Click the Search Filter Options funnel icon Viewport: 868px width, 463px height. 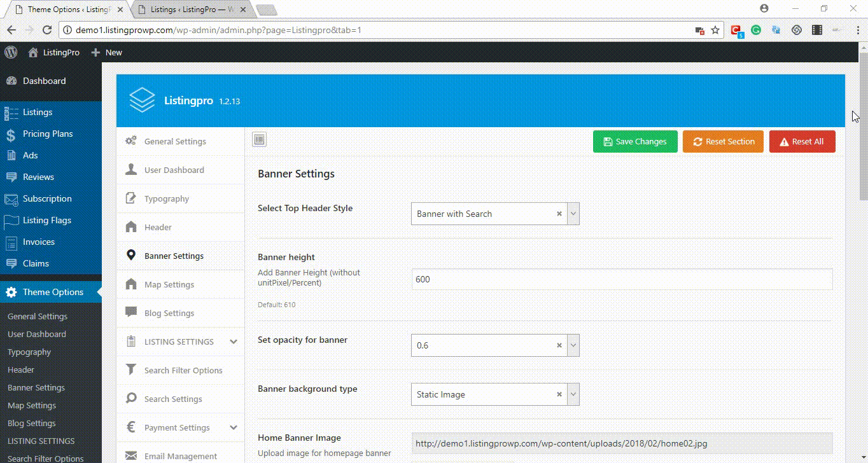click(131, 370)
